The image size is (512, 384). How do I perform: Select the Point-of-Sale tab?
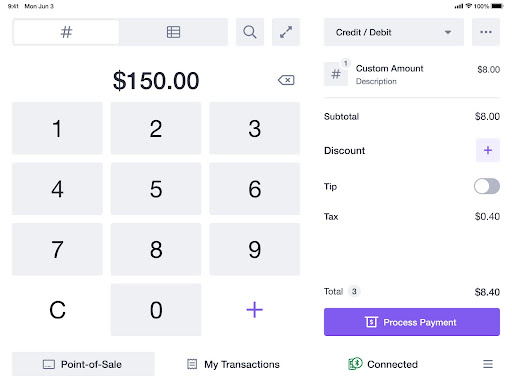pos(83,364)
